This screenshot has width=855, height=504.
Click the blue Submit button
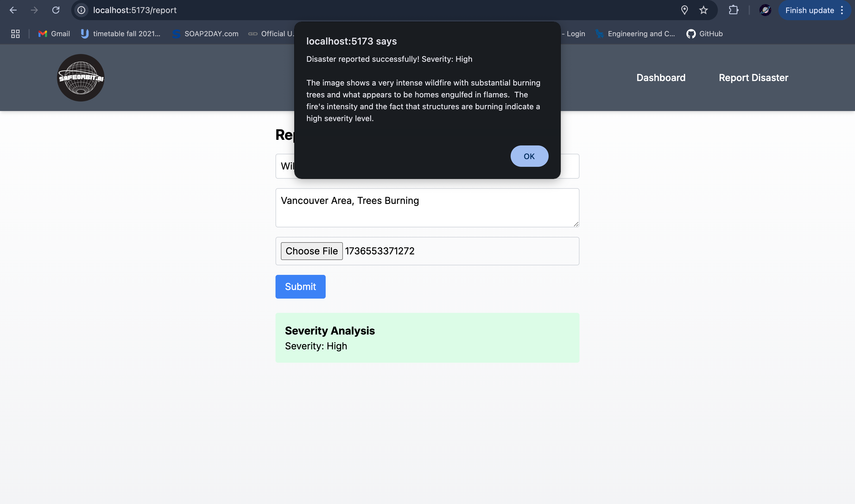[x=300, y=287]
